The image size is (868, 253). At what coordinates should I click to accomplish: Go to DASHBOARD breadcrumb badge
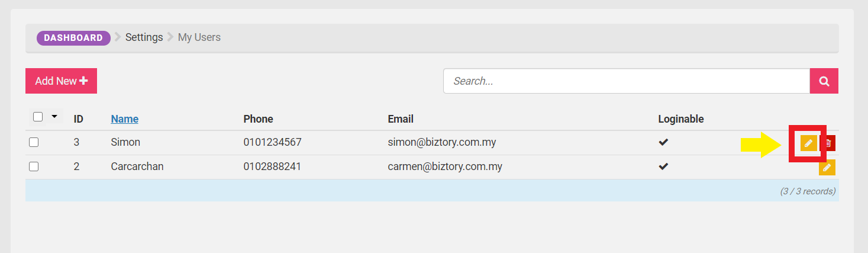(73, 38)
